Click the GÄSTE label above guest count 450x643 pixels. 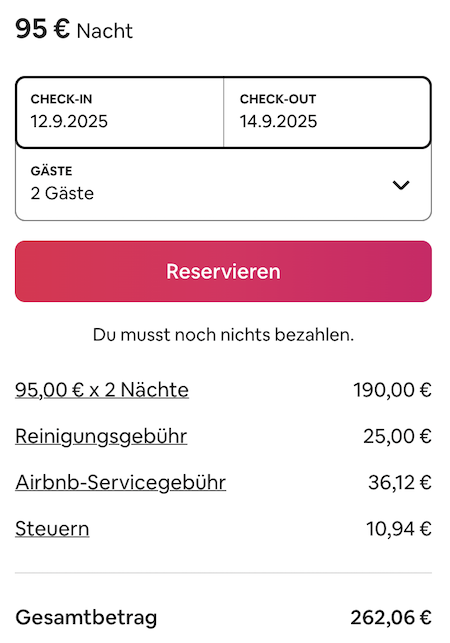[x=51, y=171]
